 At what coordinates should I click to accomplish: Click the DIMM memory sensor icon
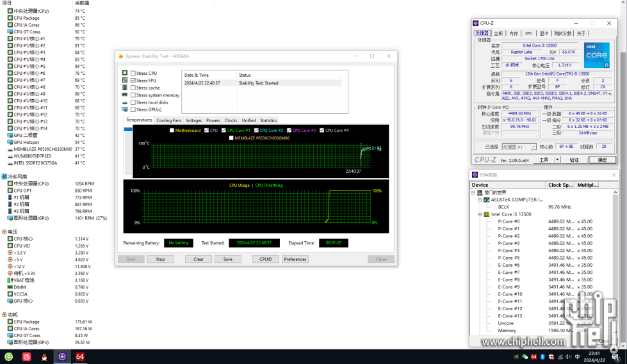click(10, 287)
